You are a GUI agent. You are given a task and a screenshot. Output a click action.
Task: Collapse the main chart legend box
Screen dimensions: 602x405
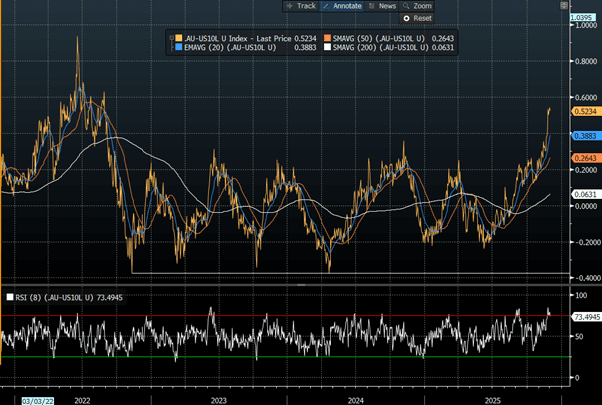(167, 37)
